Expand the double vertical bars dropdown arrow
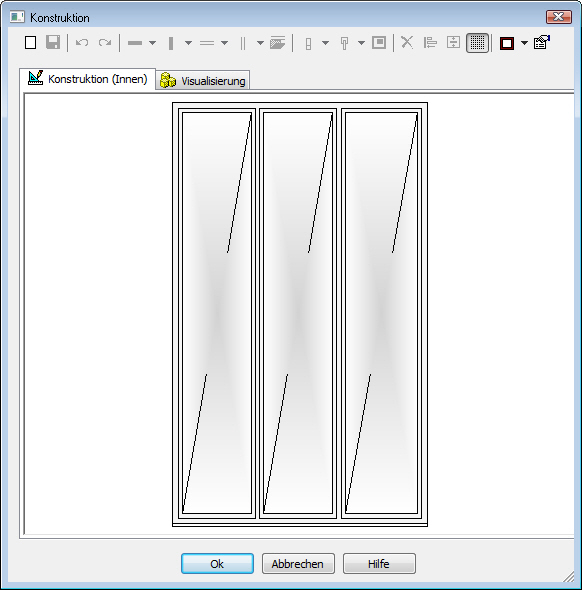 [x=260, y=43]
